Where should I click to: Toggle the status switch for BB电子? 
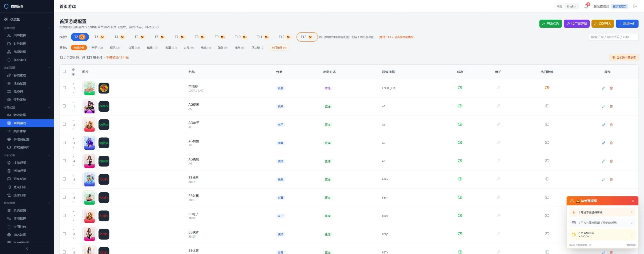460,216
